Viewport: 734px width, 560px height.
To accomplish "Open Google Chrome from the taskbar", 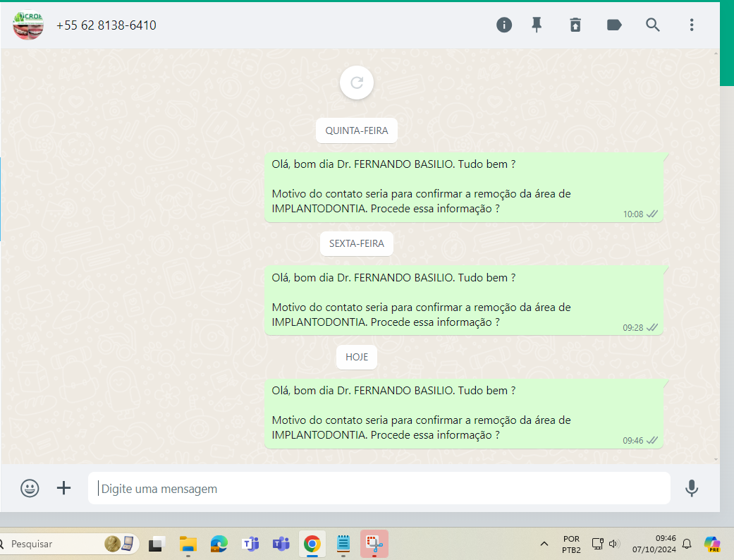I will point(312,544).
